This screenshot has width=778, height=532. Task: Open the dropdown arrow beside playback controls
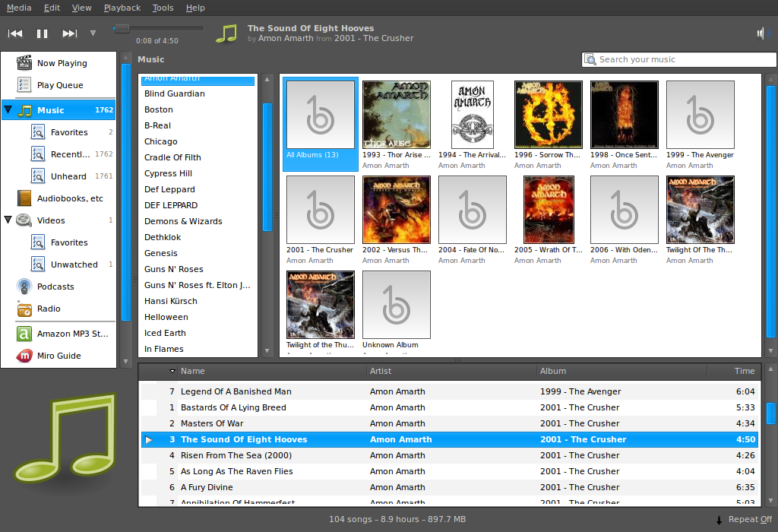click(x=93, y=33)
